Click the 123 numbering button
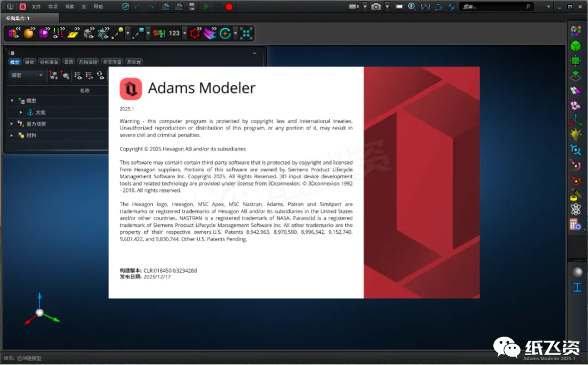The width and height of the screenshot is (588, 365). (174, 33)
